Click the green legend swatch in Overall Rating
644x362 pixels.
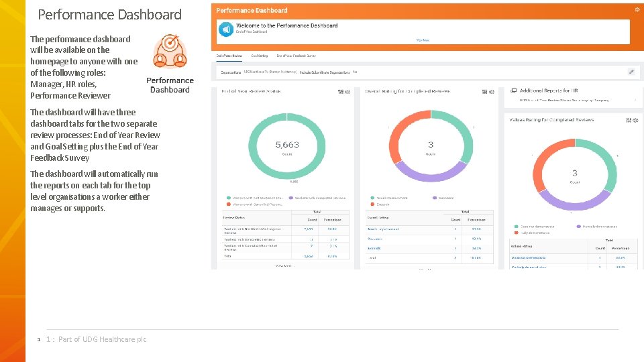(372, 198)
